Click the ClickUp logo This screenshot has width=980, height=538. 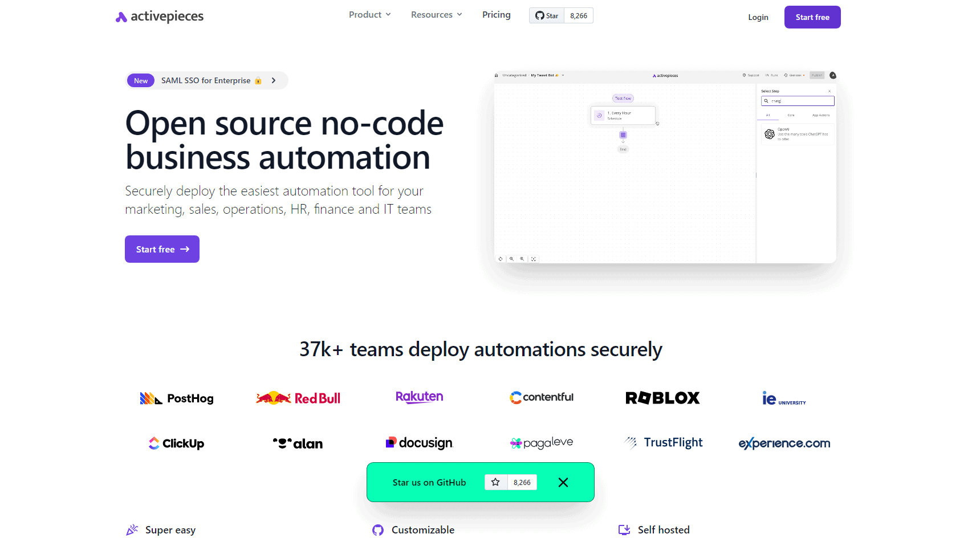pyautogui.click(x=176, y=443)
